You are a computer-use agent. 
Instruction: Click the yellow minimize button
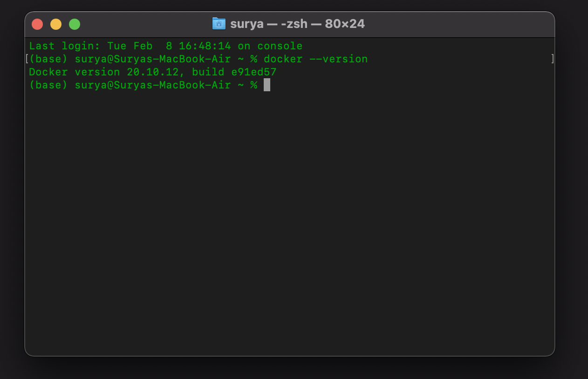[56, 24]
